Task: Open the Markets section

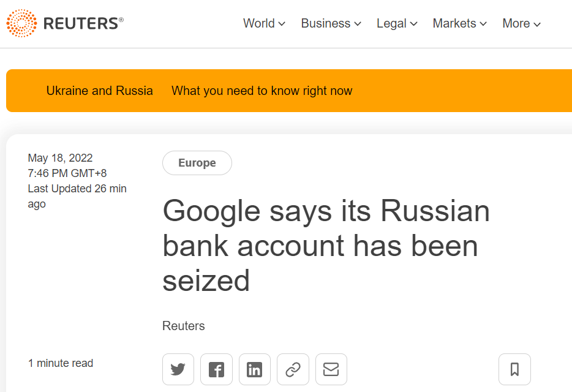Action: click(x=454, y=23)
